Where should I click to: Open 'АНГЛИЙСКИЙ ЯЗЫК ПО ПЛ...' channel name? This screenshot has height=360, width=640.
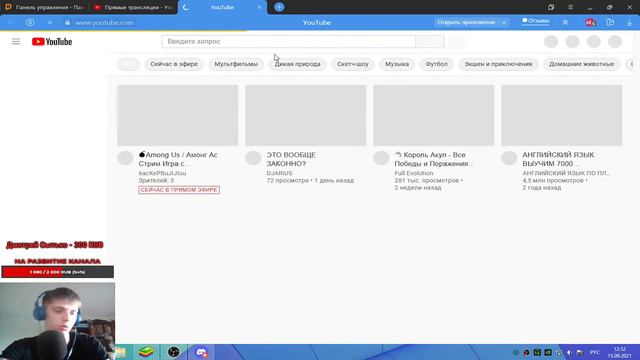[x=567, y=173]
